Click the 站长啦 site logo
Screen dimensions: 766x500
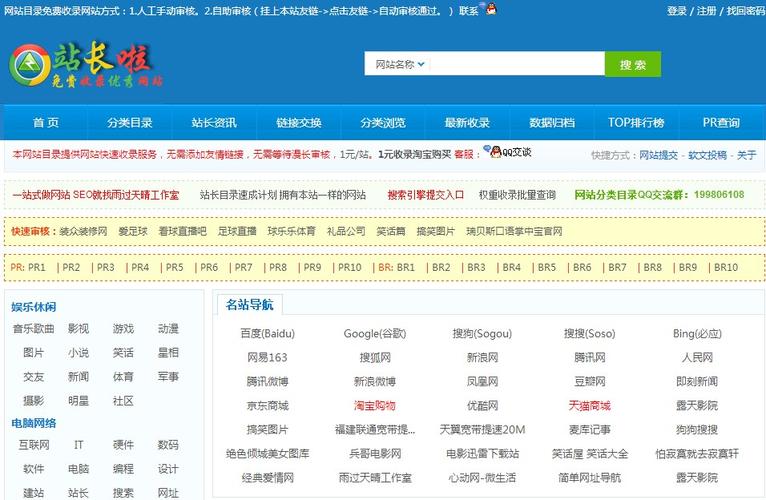[x=86, y=65]
